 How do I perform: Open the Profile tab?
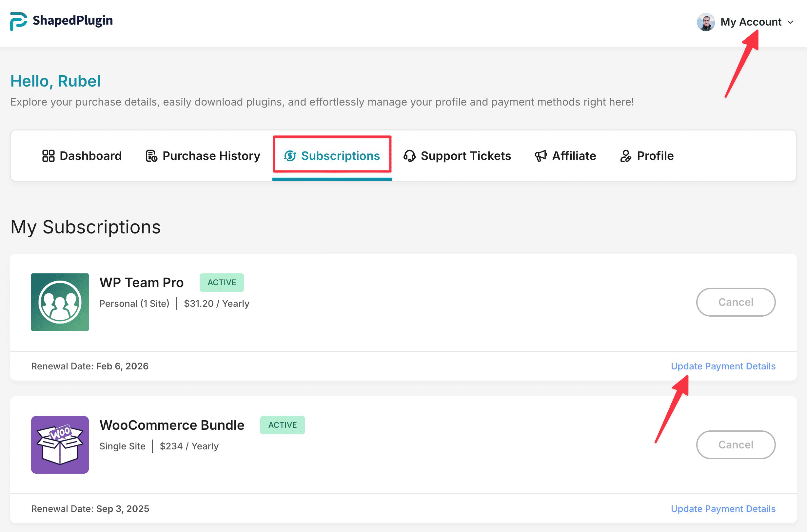point(646,156)
